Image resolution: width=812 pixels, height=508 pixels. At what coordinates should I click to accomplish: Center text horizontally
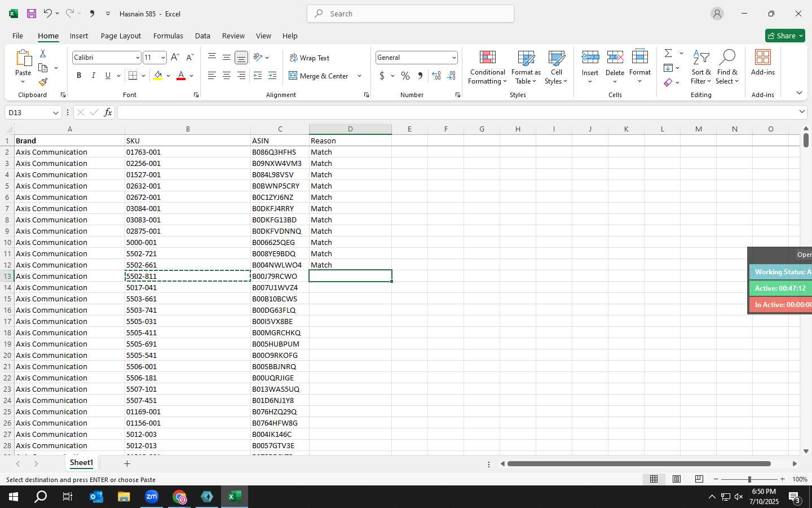tap(227, 76)
